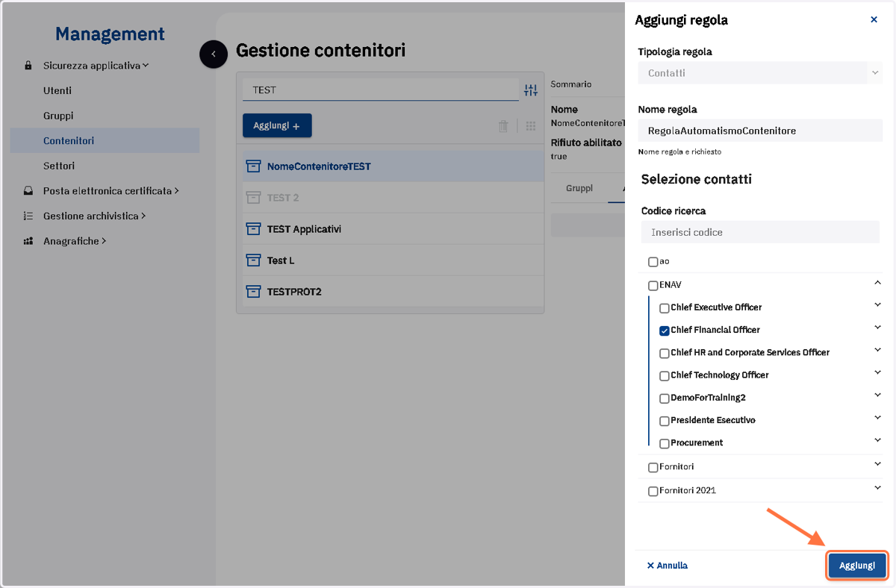This screenshot has width=896, height=588.
Task: Expand the DemoForTraining2 node
Action: 877,395
